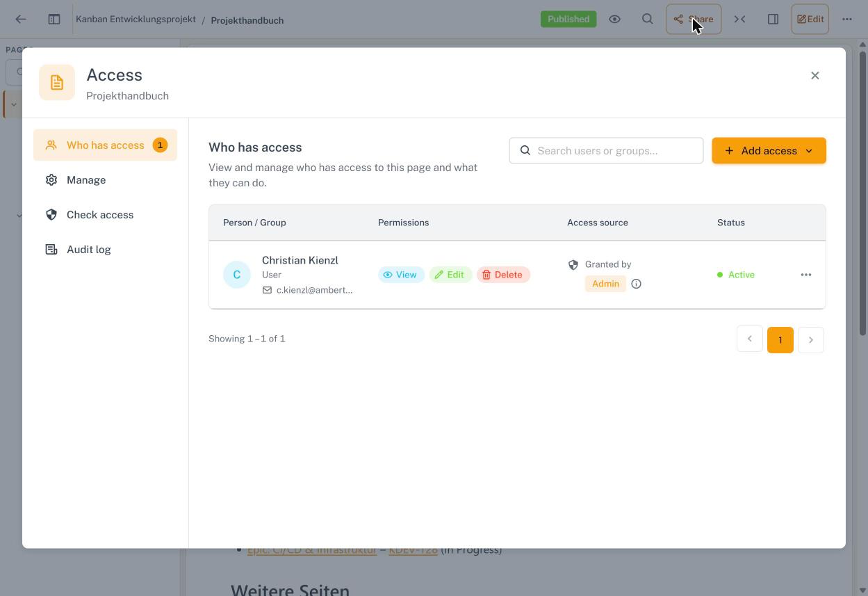The image size is (868, 596).
Task: Close the Access dialog
Action: (x=815, y=75)
